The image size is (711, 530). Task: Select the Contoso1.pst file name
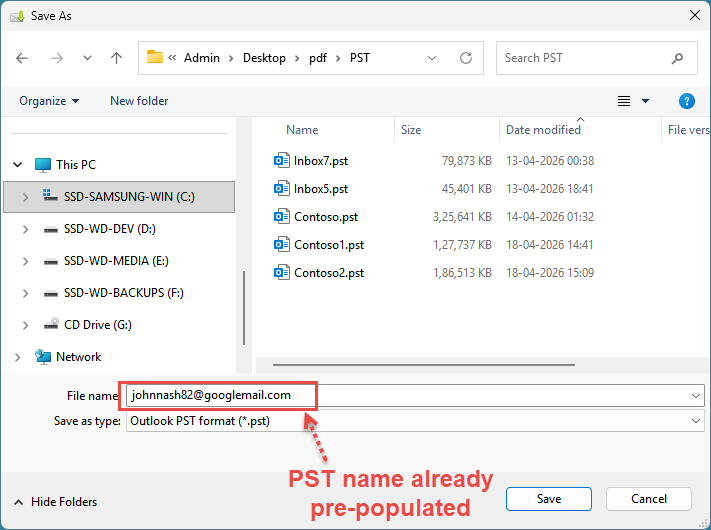329,245
